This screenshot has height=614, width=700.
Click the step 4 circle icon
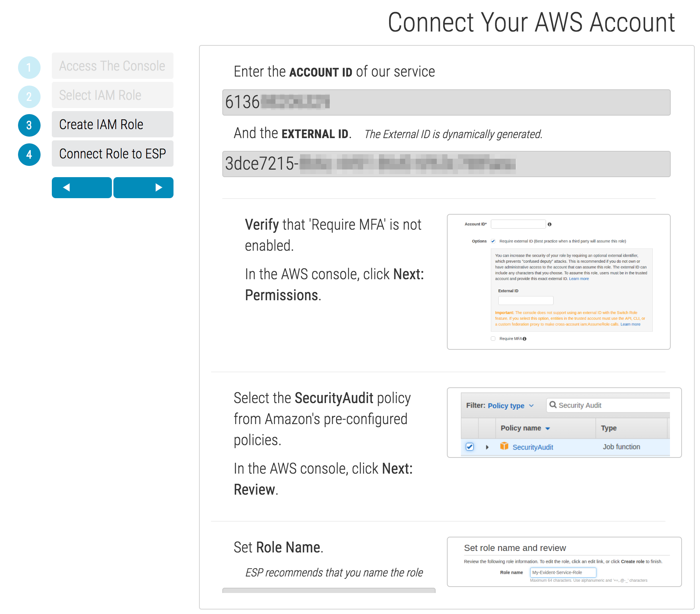coord(29,155)
